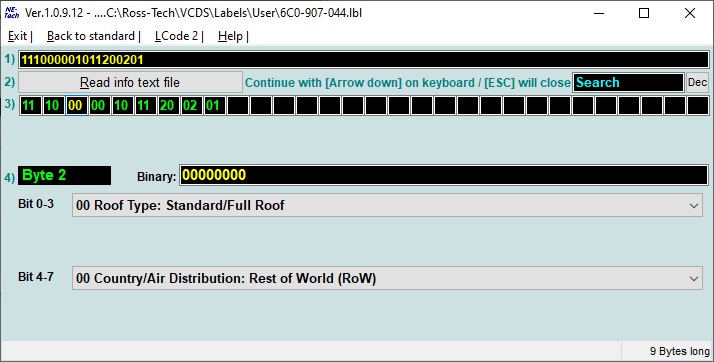The image size is (714, 362).
Task: Select sixth byte cell showing 11
Action: 145,106
